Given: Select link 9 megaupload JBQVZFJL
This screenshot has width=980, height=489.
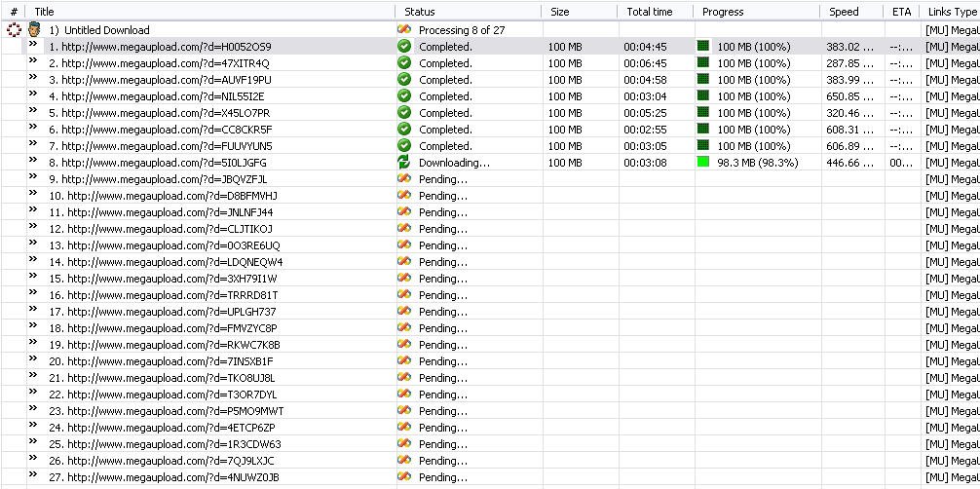Looking at the screenshot, I should pyautogui.click(x=158, y=179).
